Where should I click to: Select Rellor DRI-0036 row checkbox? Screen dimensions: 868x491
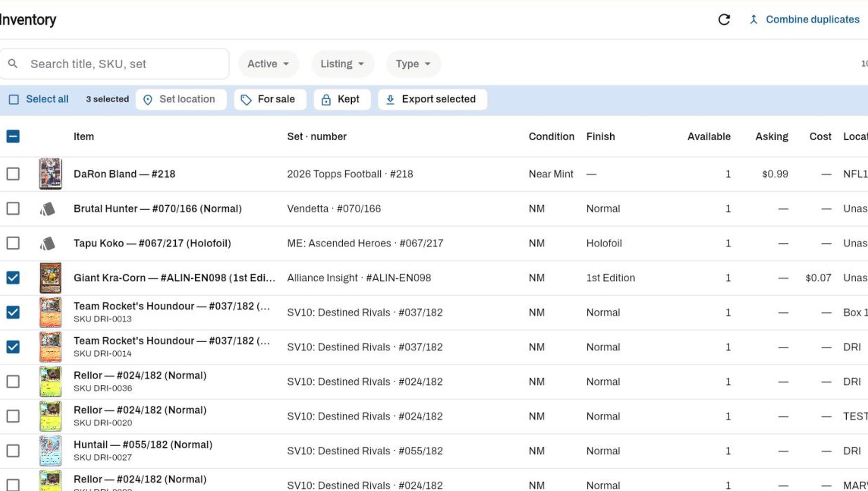[13, 382]
